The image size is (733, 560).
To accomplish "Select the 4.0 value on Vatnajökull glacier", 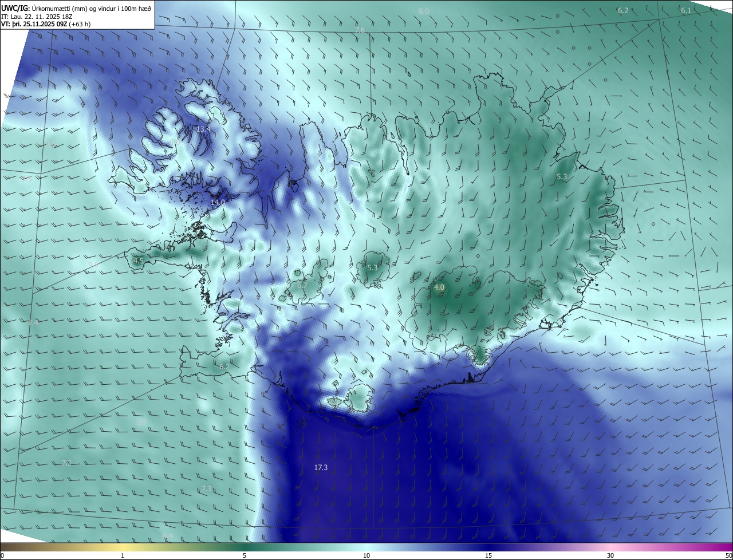I will coord(439,287).
